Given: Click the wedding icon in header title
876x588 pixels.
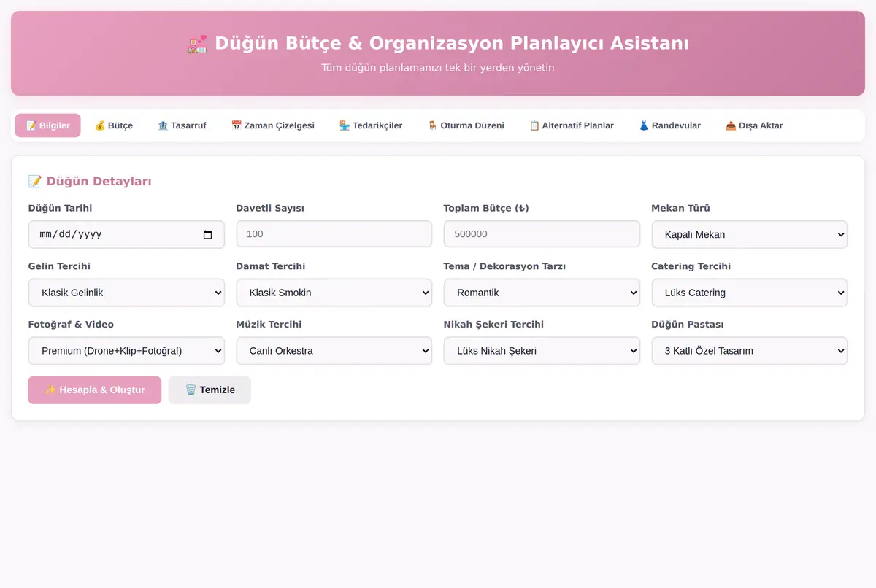Looking at the screenshot, I should [x=197, y=44].
